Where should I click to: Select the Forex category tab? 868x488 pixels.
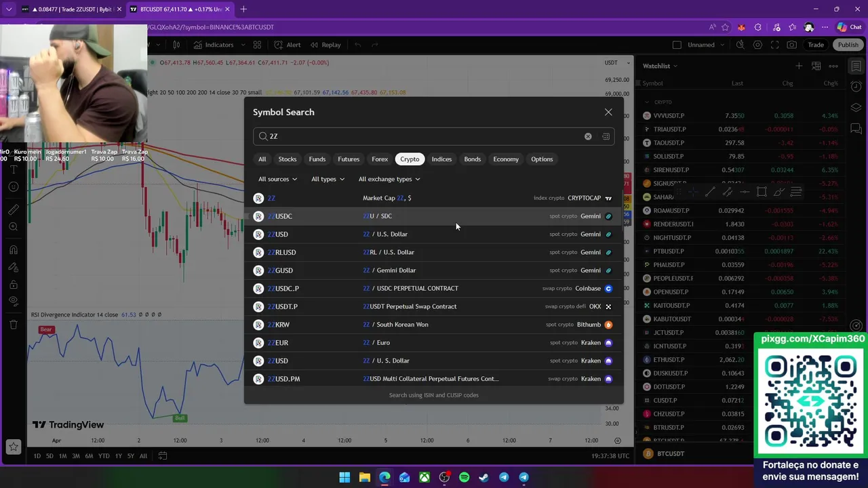click(380, 159)
